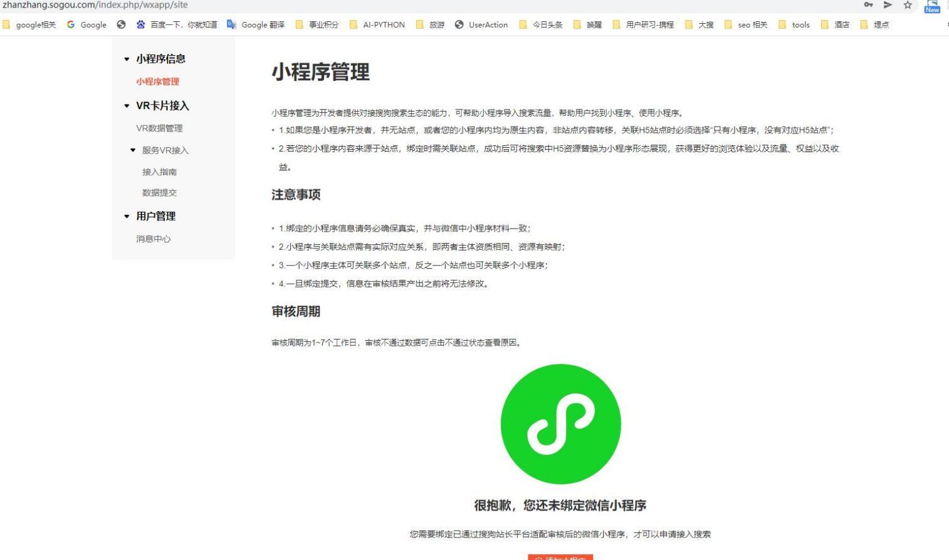
Task: Open the Google 翻译 bookmark
Action: 256,24
